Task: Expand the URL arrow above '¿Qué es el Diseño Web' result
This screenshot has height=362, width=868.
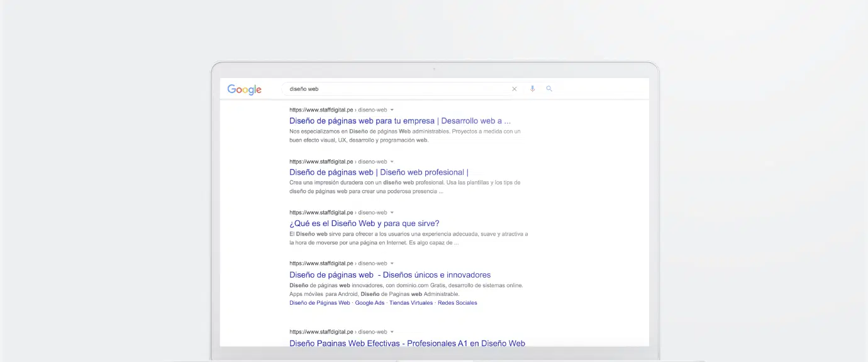Action: point(392,213)
